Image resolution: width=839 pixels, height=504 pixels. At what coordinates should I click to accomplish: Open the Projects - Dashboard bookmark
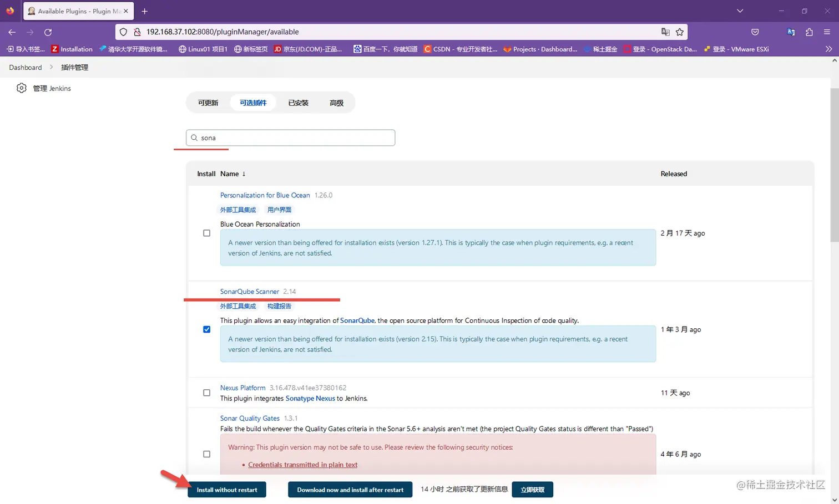540,49
